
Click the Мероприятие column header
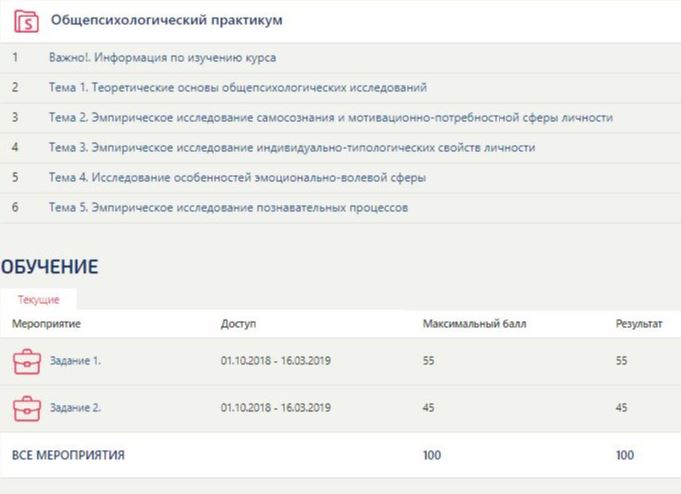pos(46,324)
